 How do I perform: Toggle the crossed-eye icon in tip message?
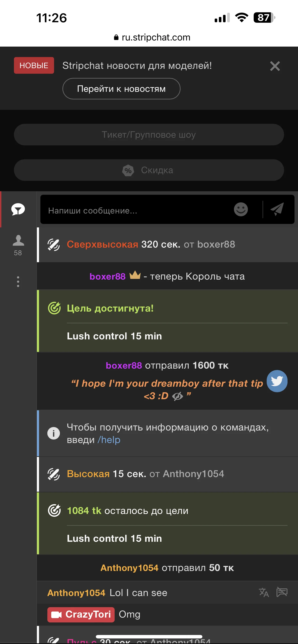pos(178,396)
